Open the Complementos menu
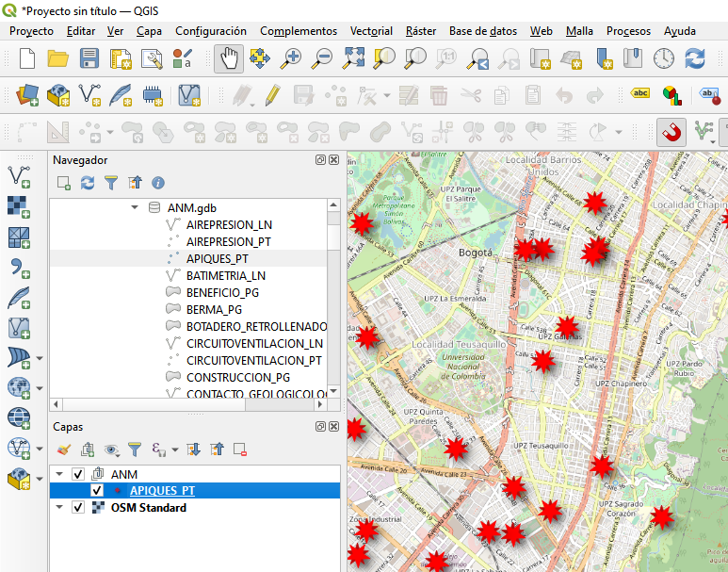Viewport: 728px width, 572px height. 299,31
